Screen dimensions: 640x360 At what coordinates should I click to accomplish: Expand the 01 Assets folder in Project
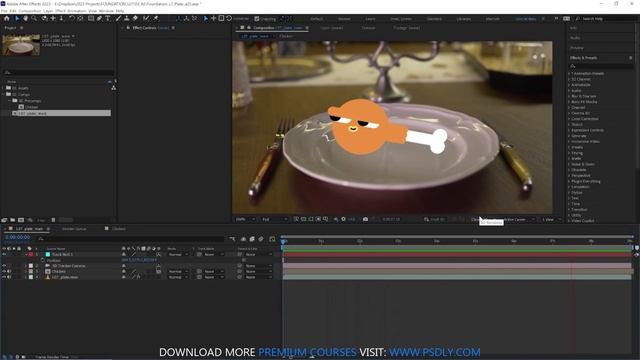[x=3, y=88]
